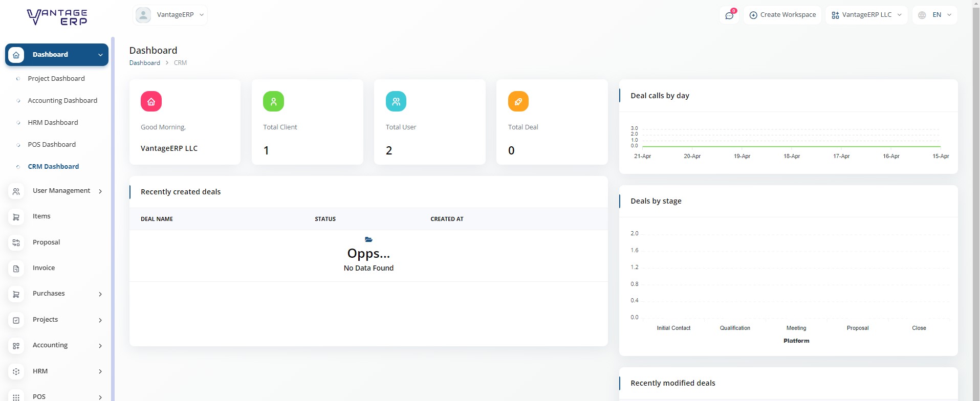The image size is (980, 401).
Task: Click the Recently modified deals heading
Action: click(673, 383)
